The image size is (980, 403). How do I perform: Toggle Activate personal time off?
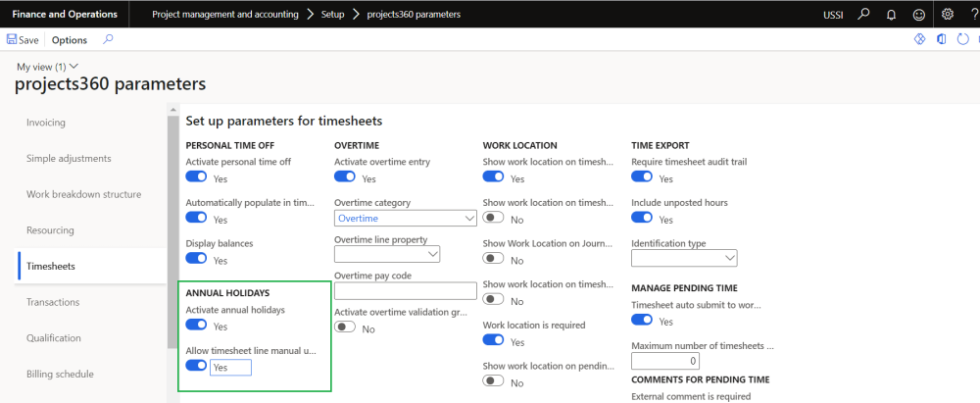coord(197,177)
